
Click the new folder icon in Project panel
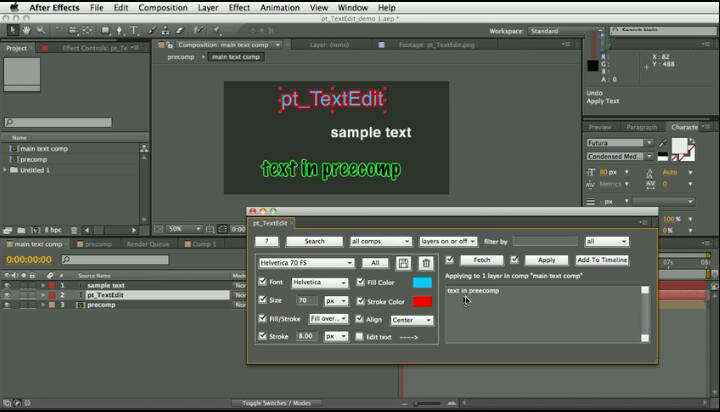pyautogui.click(x=21, y=230)
